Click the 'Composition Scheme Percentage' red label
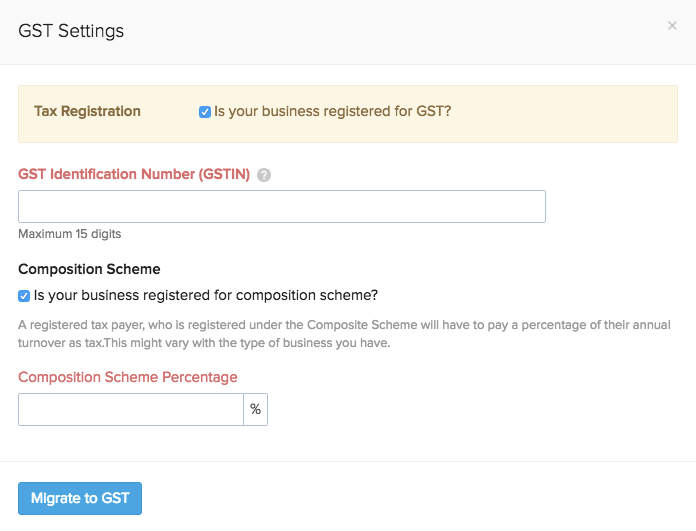 [128, 377]
